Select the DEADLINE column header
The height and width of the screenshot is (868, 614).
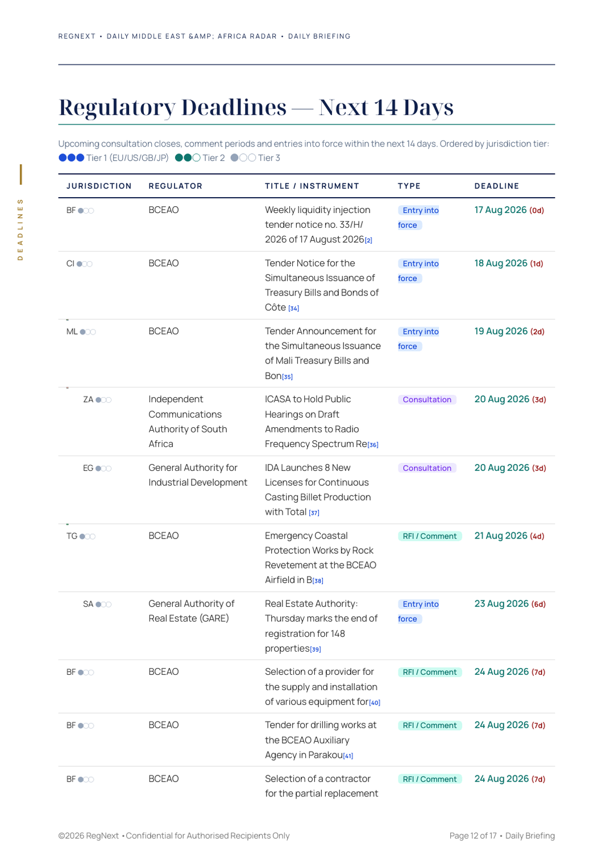point(497,186)
